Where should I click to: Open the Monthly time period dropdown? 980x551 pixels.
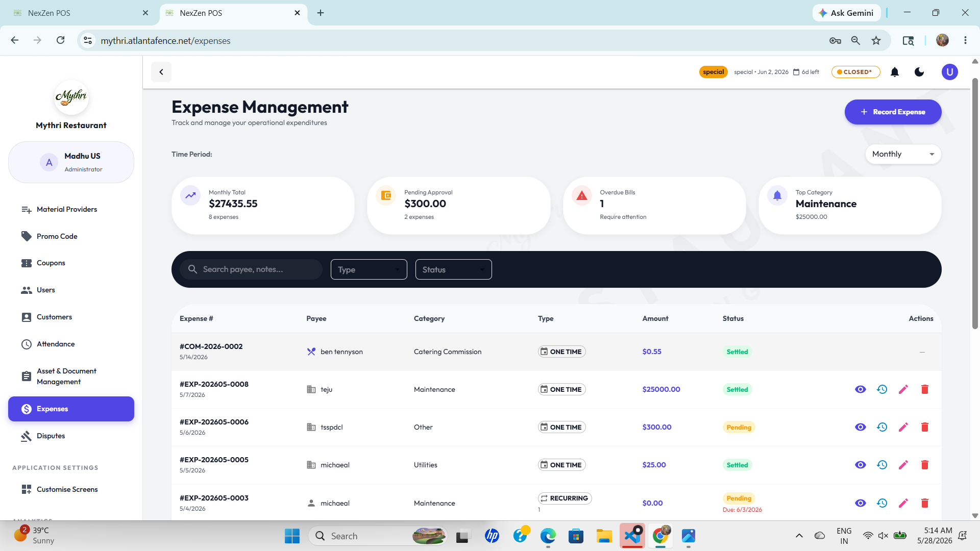[903, 154]
